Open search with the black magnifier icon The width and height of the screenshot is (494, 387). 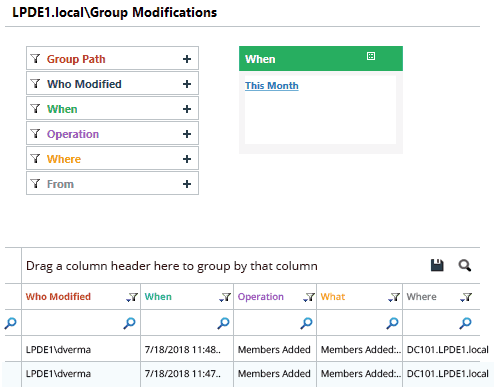[x=465, y=266]
